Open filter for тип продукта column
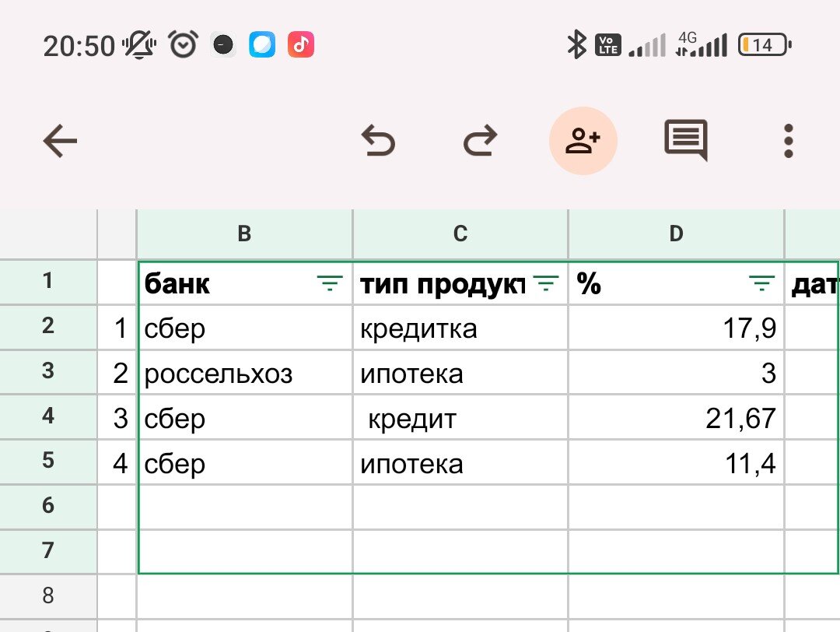 click(546, 283)
